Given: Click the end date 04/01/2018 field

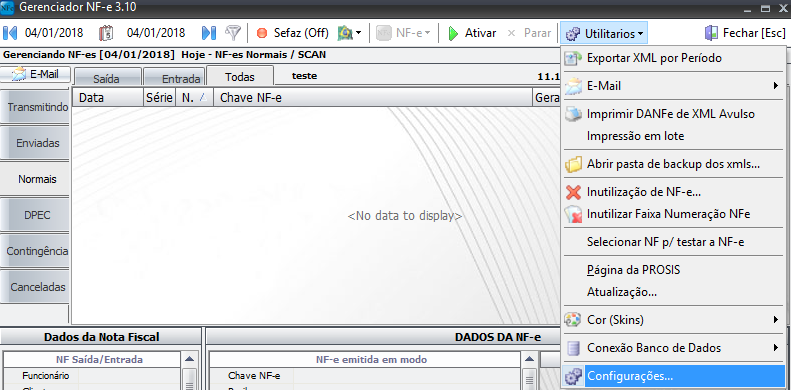Looking at the screenshot, I should click(156, 33).
